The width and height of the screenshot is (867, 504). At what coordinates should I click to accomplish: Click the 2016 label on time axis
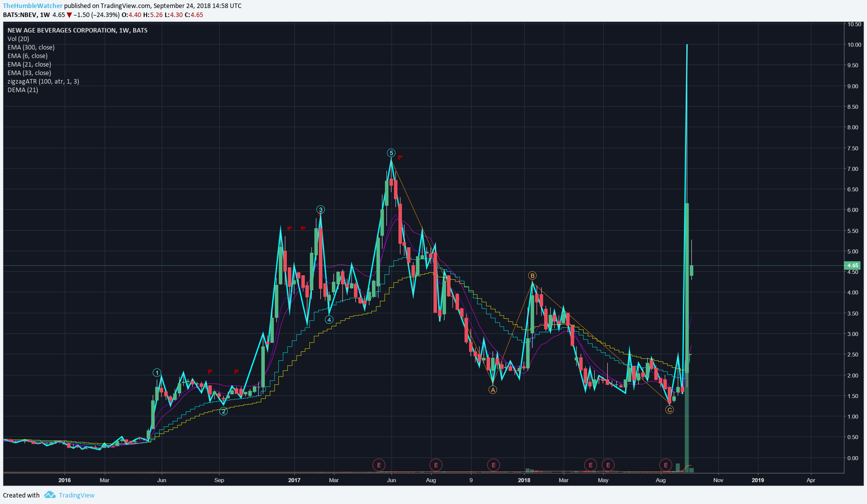click(x=65, y=480)
